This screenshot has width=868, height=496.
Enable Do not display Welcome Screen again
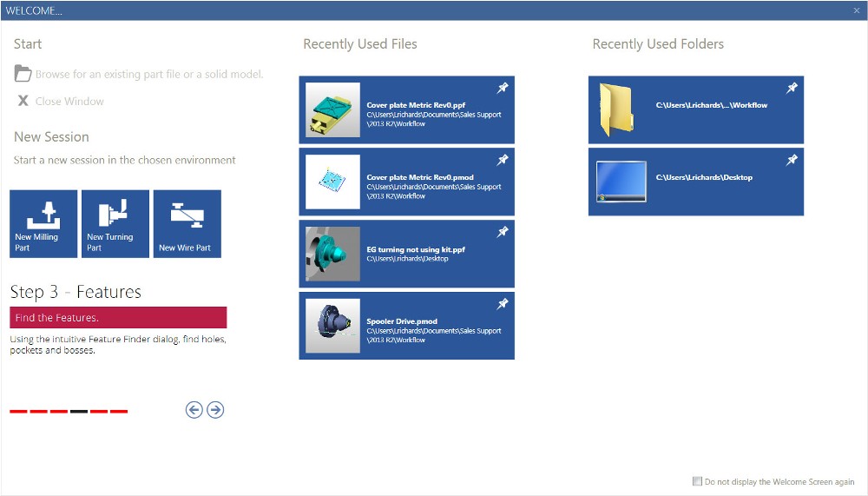coord(697,481)
